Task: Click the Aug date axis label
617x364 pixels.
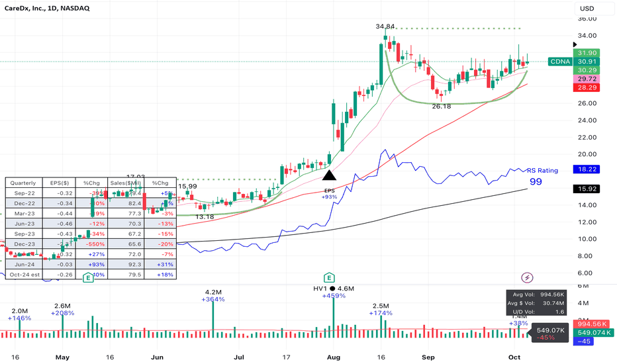Action: (333, 357)
